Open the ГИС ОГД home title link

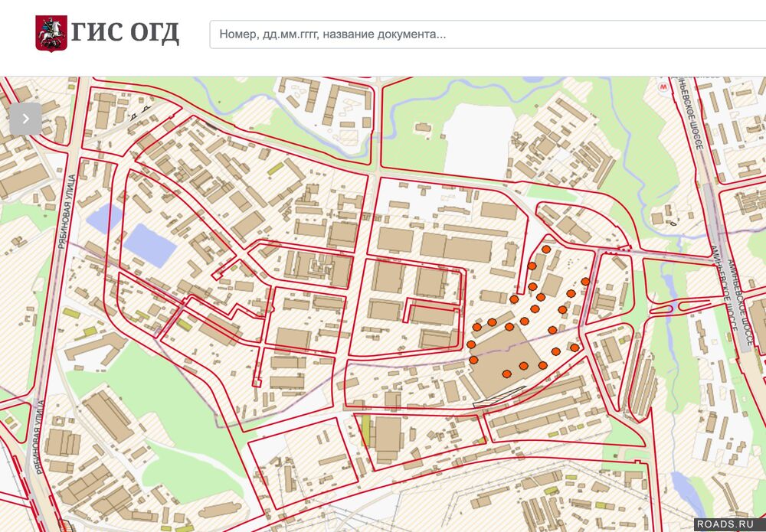tap(126, 34)
